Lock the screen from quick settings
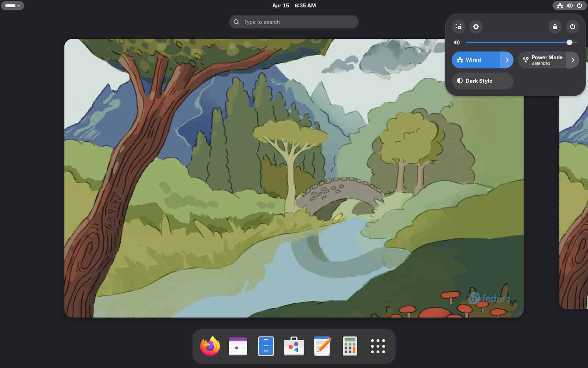The height and width of the screenshot is (368, 588). coord(555,27)
